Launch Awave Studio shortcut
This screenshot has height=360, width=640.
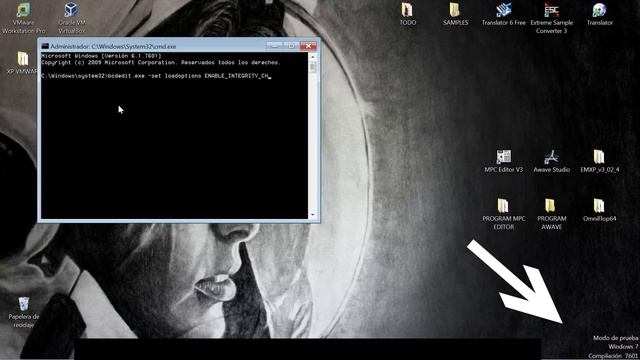tap(551, 161)
